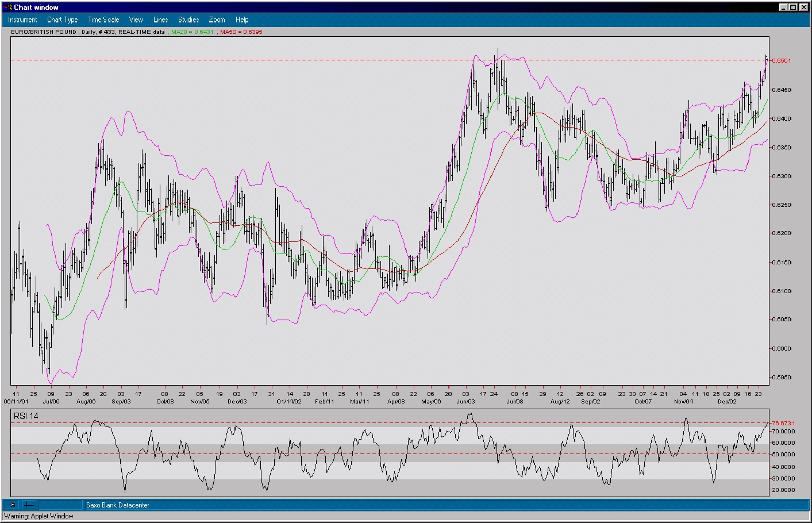Click the 0.6250 price axis label
The height and width of the screenshot is (523, 812).
782,205
